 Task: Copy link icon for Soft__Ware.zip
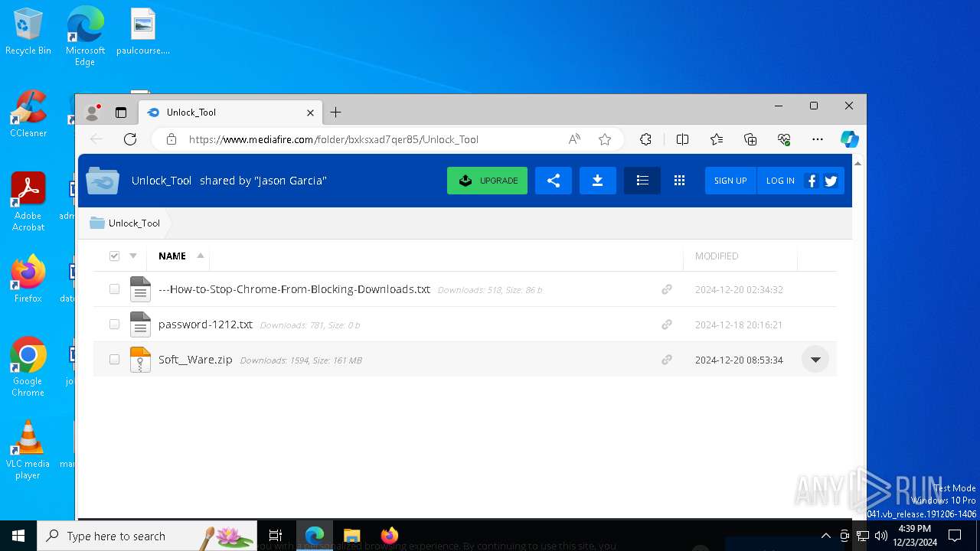click(667, 360)
